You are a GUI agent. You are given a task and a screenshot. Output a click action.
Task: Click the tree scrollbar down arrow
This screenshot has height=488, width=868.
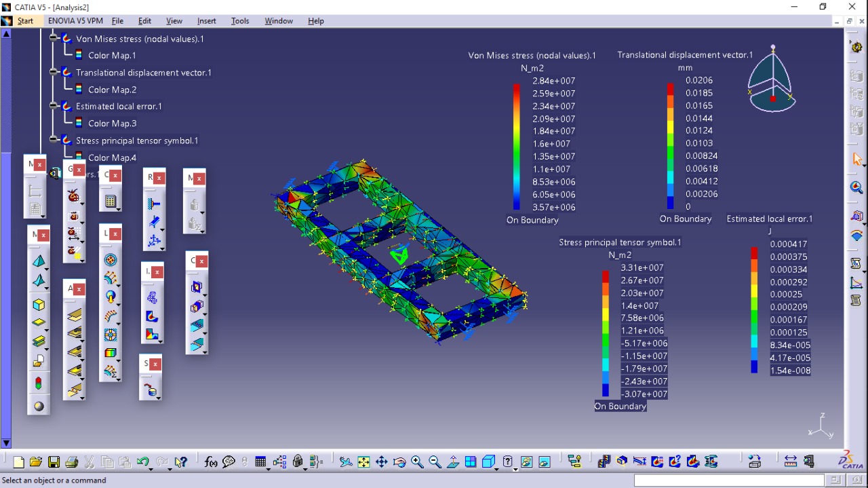[6, 443]
